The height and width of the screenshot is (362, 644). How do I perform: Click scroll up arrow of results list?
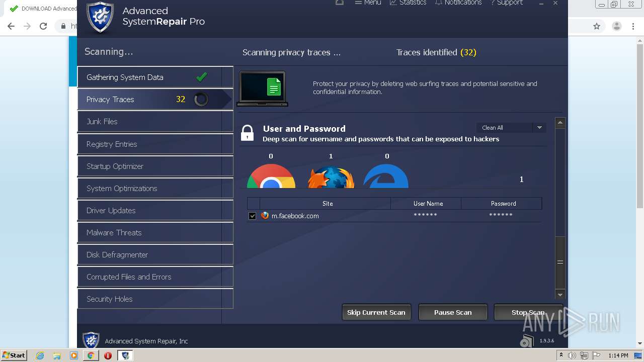pos(560,123)
